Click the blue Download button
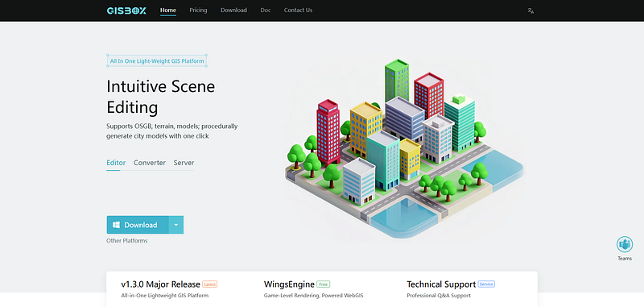Image resolution: width=644 pixels, height=307 pixels. click(x=138, y=225)
